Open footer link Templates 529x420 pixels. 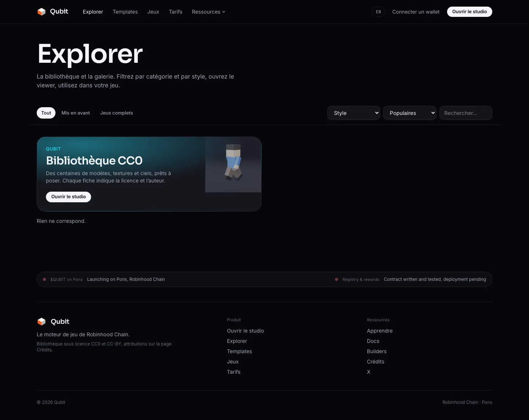(x=240, y=351)
